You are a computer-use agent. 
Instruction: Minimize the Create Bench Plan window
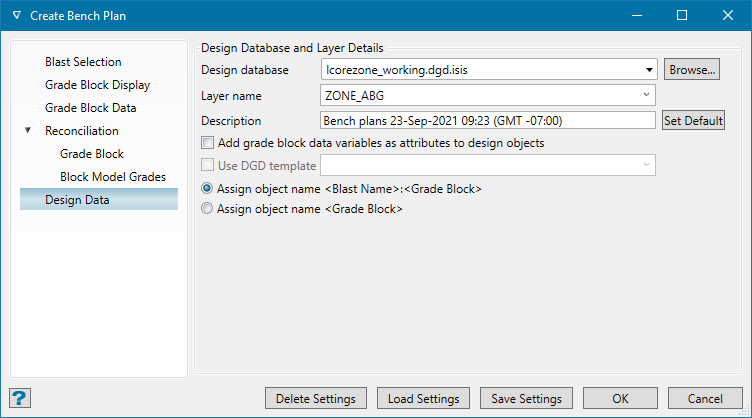[x=636, y=16]
